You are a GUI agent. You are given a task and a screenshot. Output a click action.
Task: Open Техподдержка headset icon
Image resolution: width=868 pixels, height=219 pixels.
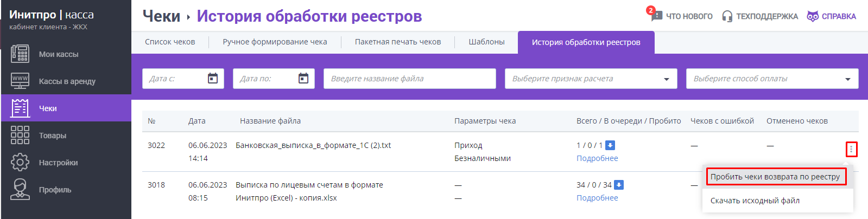727,16
